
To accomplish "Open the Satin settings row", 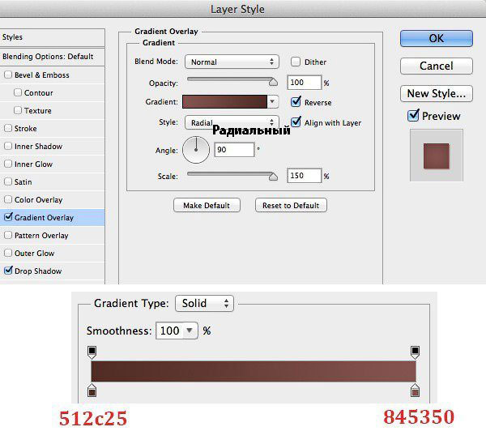I will [x=52, y=182].
